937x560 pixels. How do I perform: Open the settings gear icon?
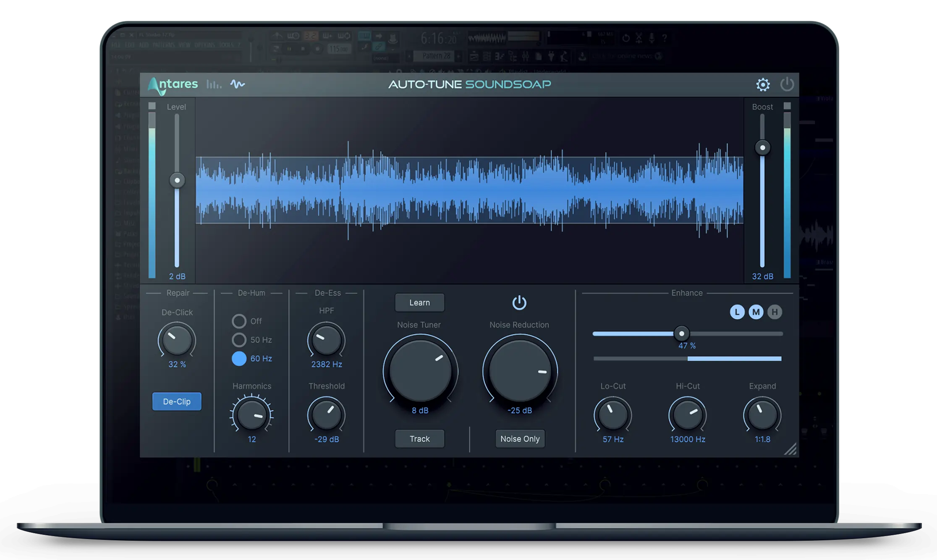click(x=763, y=85)
